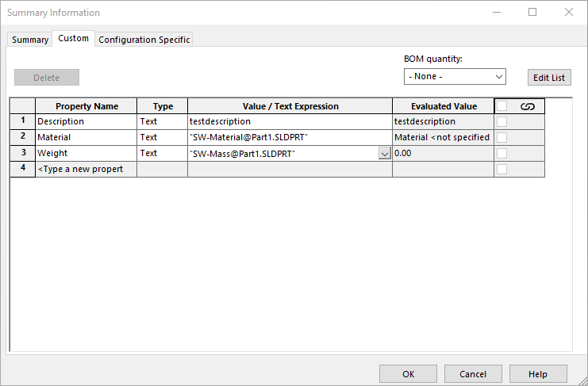Check the link box for Description row

point(502,122)
